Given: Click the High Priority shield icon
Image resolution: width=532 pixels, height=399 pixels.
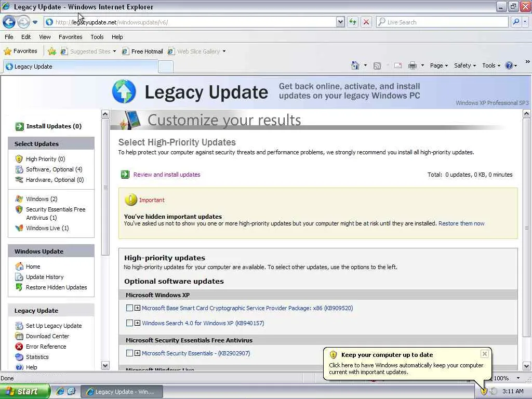Looking at the screenshot, I should [x=19, y=159].
